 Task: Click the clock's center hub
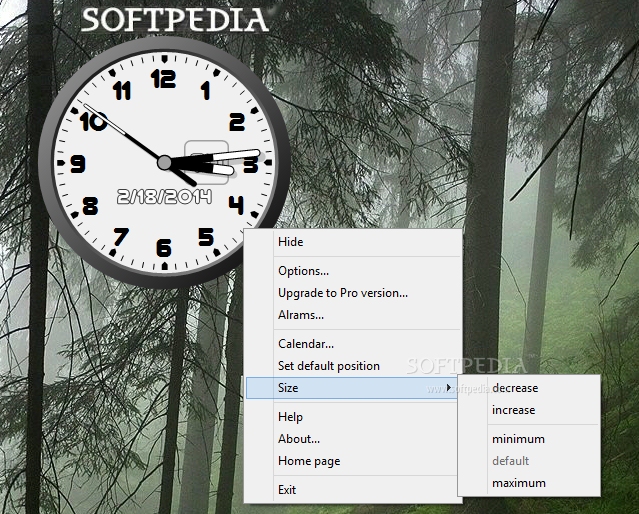(x=164, y=162)
